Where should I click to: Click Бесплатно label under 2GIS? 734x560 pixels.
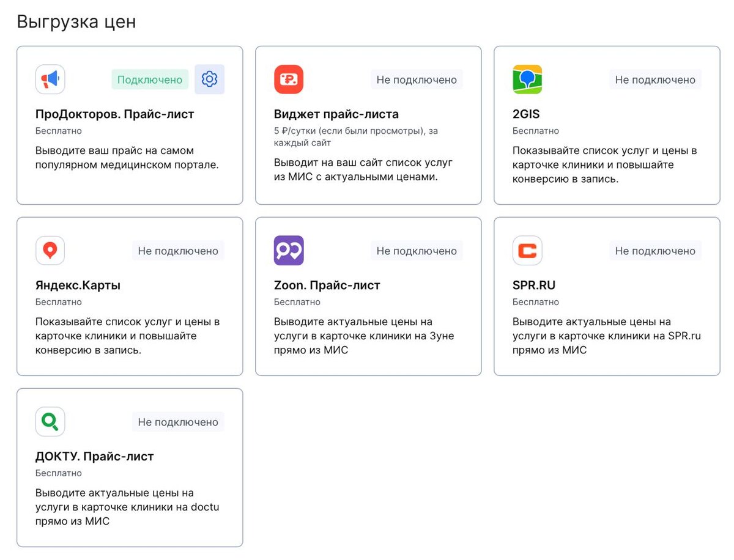[x=536, y=131]
